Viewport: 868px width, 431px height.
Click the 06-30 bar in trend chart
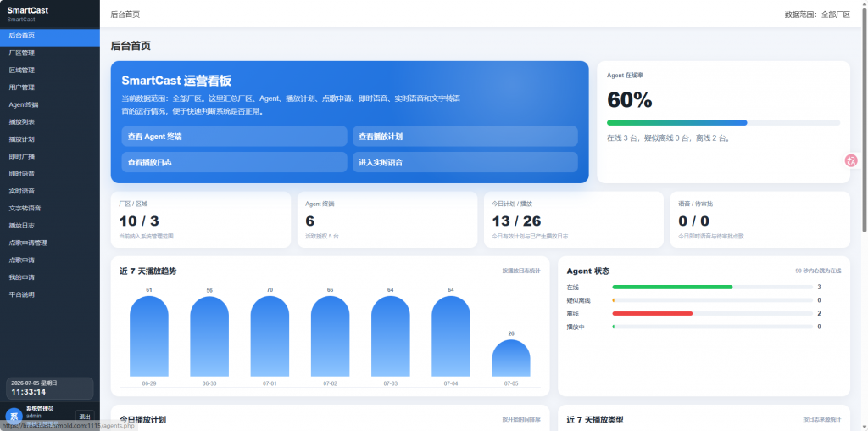click(209, 336)
